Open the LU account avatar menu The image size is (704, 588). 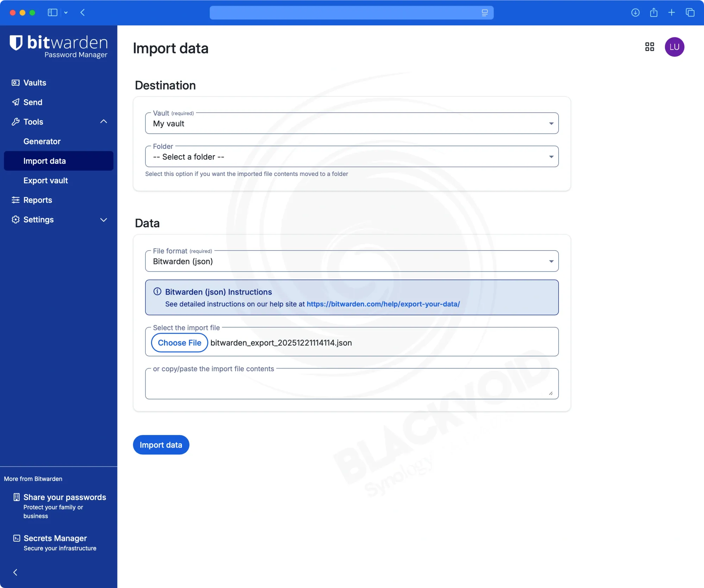point(674,47)
